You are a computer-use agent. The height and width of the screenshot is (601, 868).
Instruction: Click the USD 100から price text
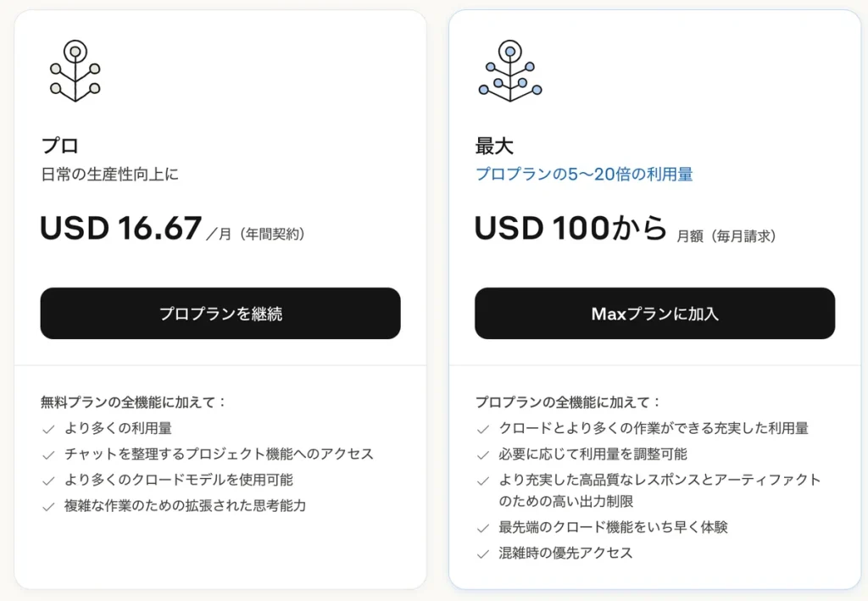coord(570,227)
